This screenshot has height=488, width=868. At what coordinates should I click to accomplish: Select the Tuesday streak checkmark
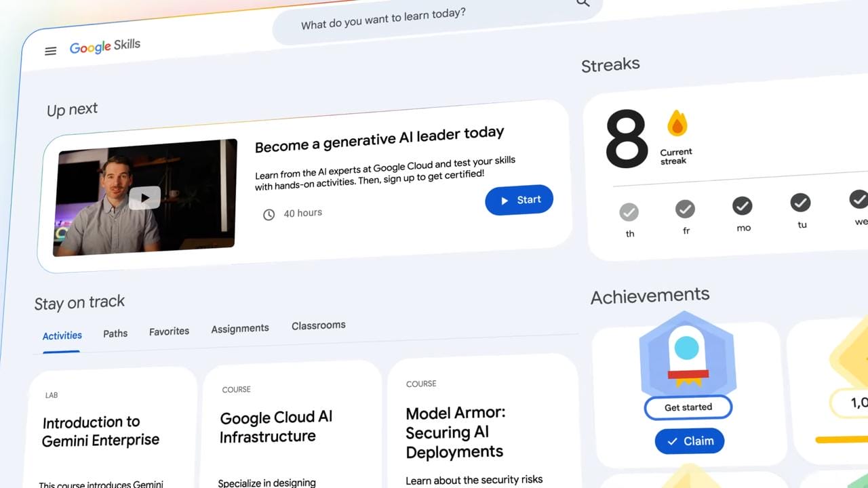pyautogui.click(x=801, y=202)
